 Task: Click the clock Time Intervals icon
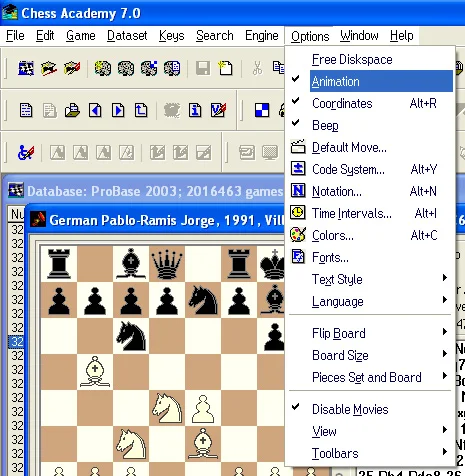[x=298, y=213]
